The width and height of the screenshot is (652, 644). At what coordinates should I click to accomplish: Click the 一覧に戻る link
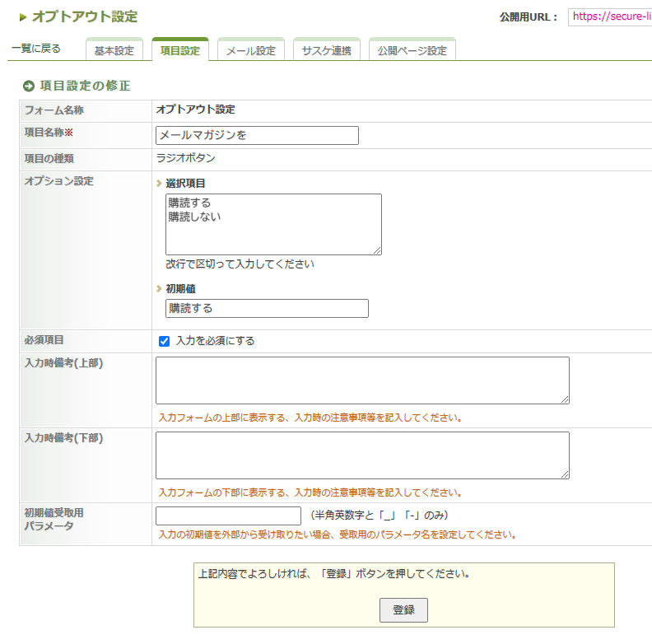[x=35, y=49]
